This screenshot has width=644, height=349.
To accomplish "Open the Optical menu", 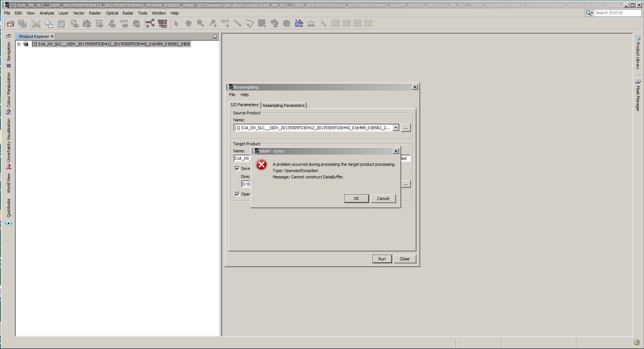I will click(x=112, y=13).
